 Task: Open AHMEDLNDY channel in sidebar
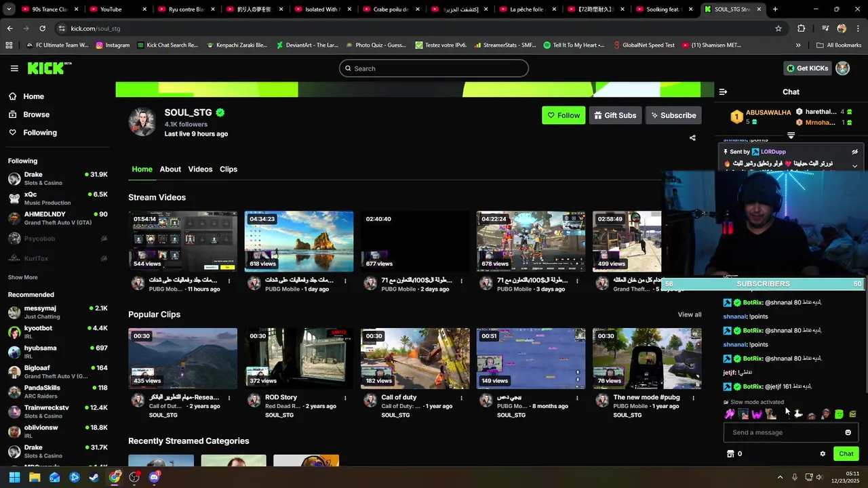coord(58,218)
